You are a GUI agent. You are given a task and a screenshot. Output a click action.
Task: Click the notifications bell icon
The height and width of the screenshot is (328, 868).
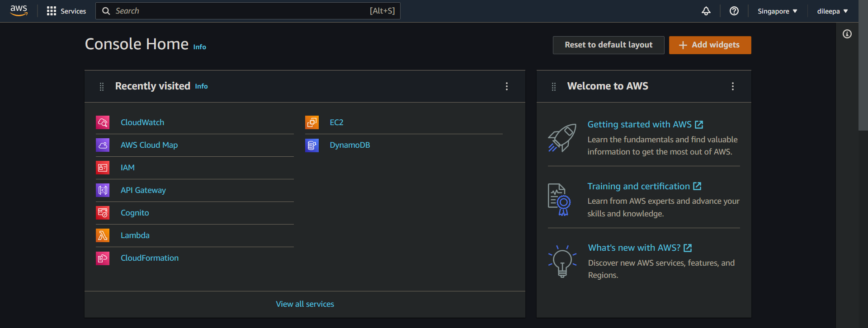point(706,11)
